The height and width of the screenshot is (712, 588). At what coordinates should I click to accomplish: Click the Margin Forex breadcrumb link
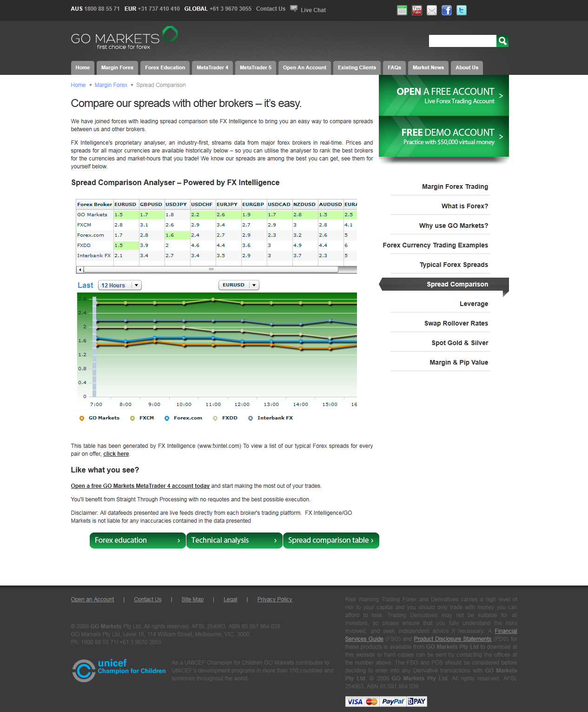[x=111, y=85]
